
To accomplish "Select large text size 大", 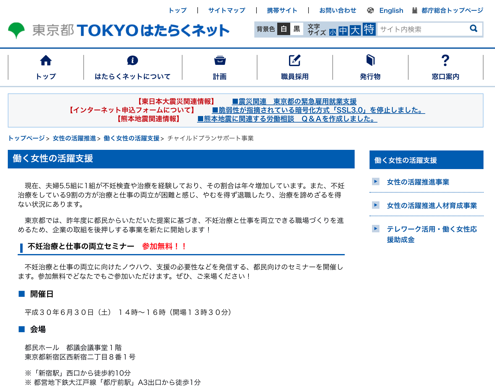I will tap(355, 30).
